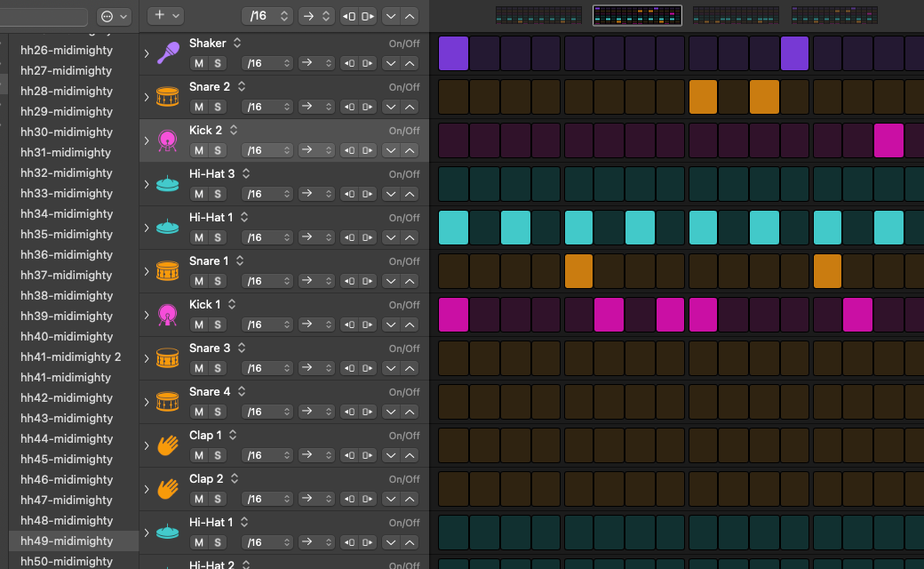Decrement Snare 4 row values
Image resolution: width=924 pixels, height=569 pixels.
click(391, 412)
